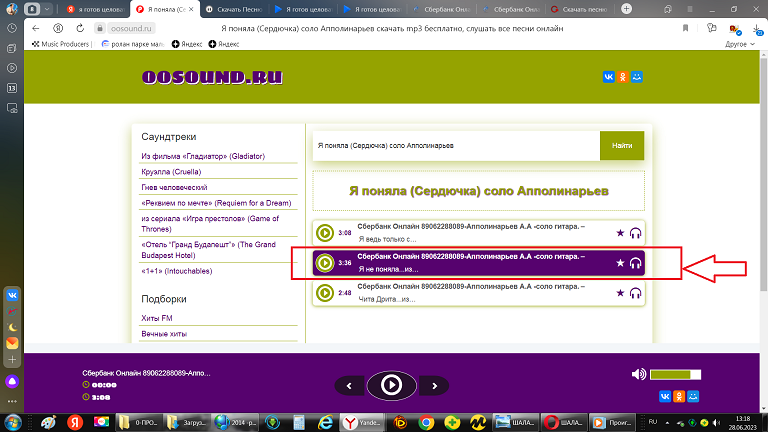
Task: Click headphones icon on 3:38 track
Action: click(635, 264)
